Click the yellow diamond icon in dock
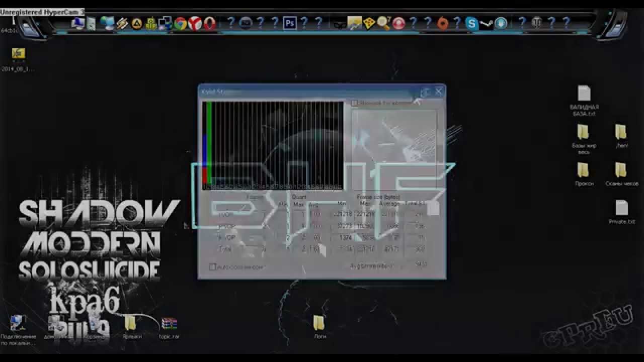Screen dimensions: 644x362 pyautogui.click(x=369, y=23)
